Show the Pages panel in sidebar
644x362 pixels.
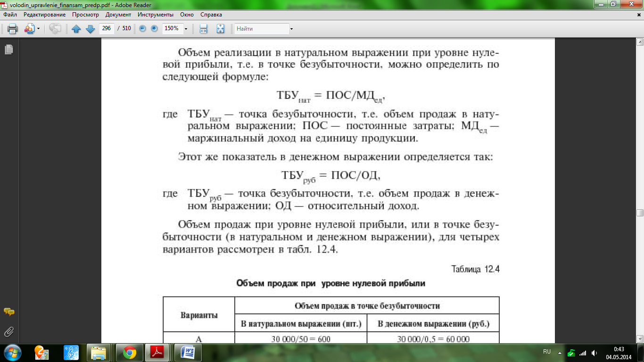(8, 49)
